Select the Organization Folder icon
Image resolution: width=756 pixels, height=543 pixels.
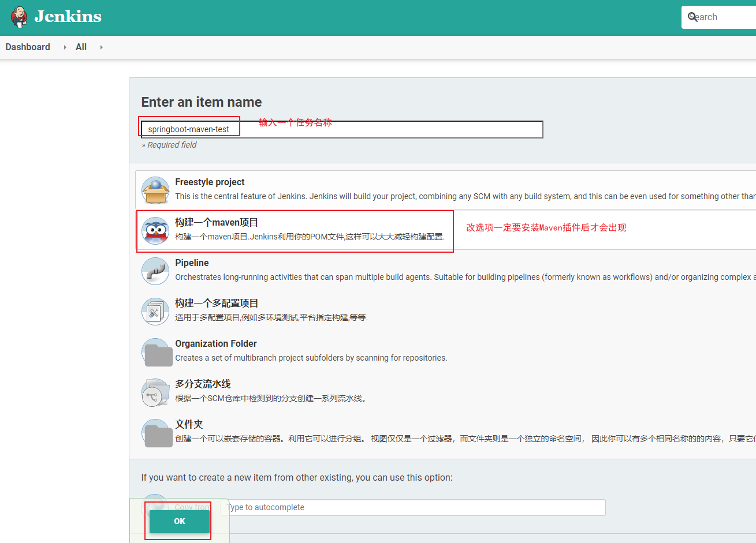158,353
